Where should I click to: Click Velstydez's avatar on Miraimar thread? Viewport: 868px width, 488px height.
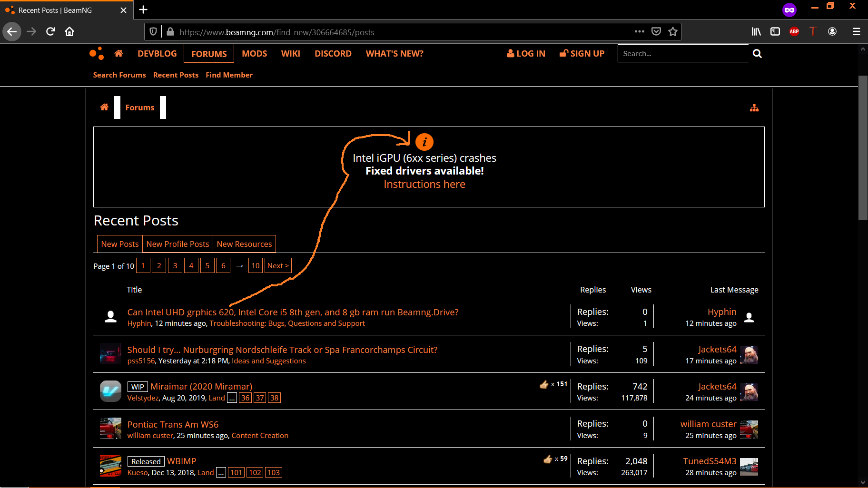tap(110, 391)
